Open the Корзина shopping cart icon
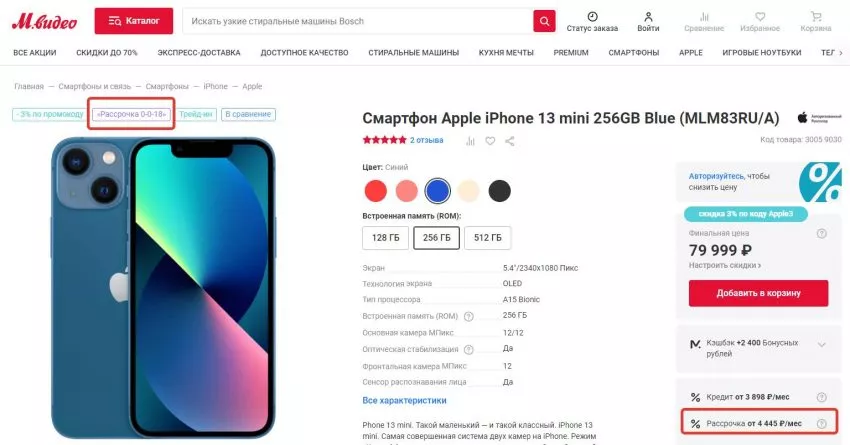This screenshot has height=445, width=850. (x=816, y=17)
